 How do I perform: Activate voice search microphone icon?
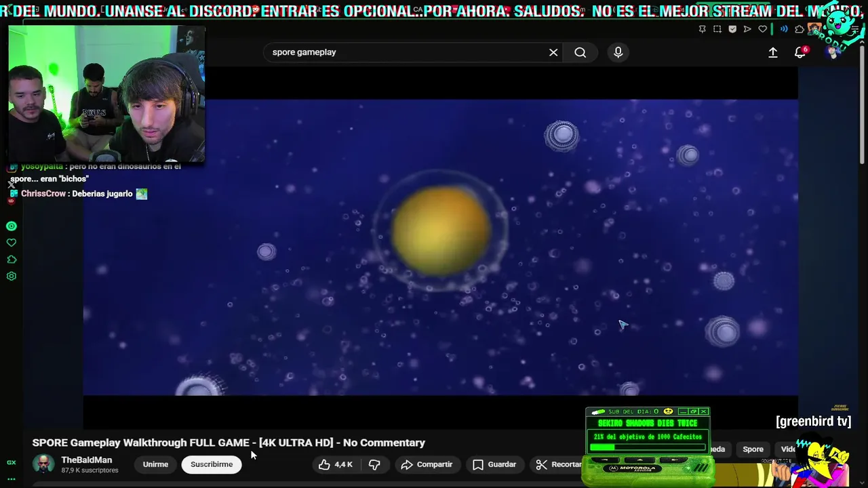[x=618, y=52]
